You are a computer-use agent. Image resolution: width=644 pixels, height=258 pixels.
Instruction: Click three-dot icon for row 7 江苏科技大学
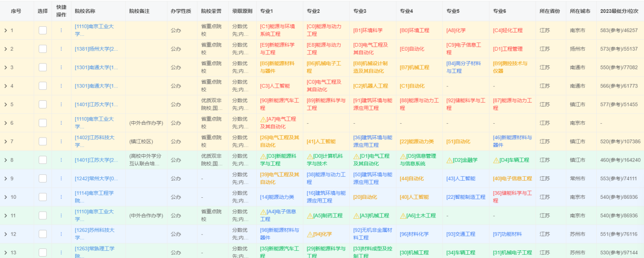(61, 141)
